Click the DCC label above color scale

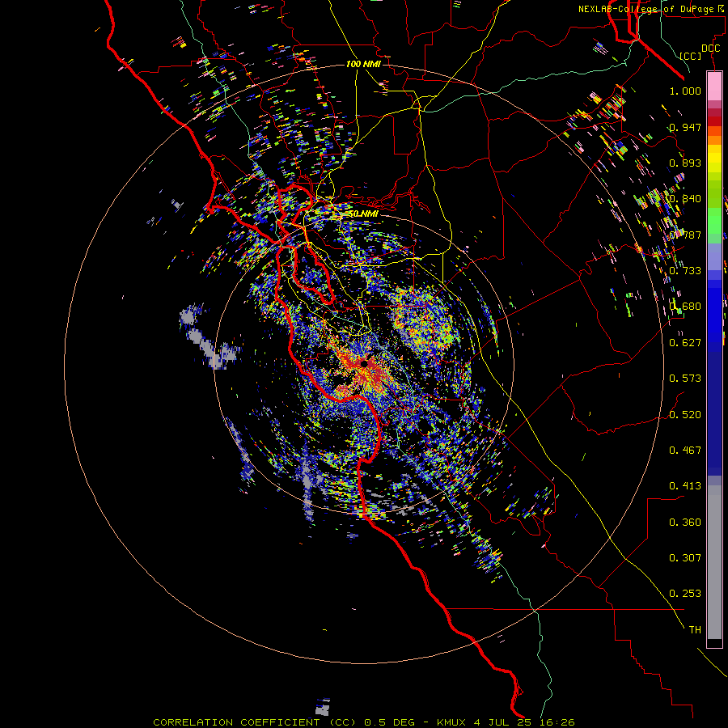710,49
